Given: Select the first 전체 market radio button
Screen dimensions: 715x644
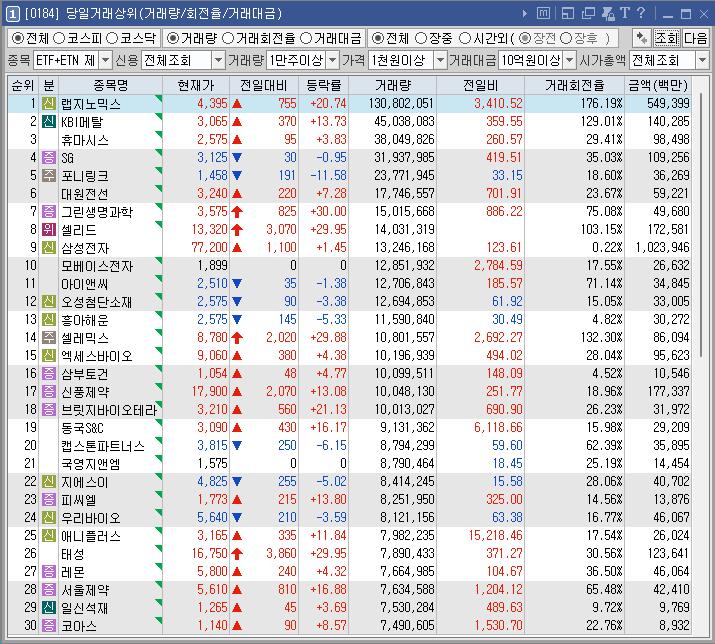Looking at the screenshot, I should [17, 38].
